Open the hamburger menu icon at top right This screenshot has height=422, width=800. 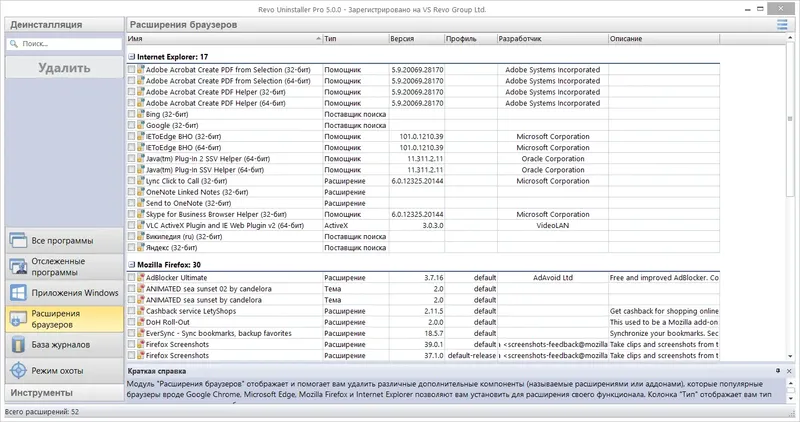(782, 24)
